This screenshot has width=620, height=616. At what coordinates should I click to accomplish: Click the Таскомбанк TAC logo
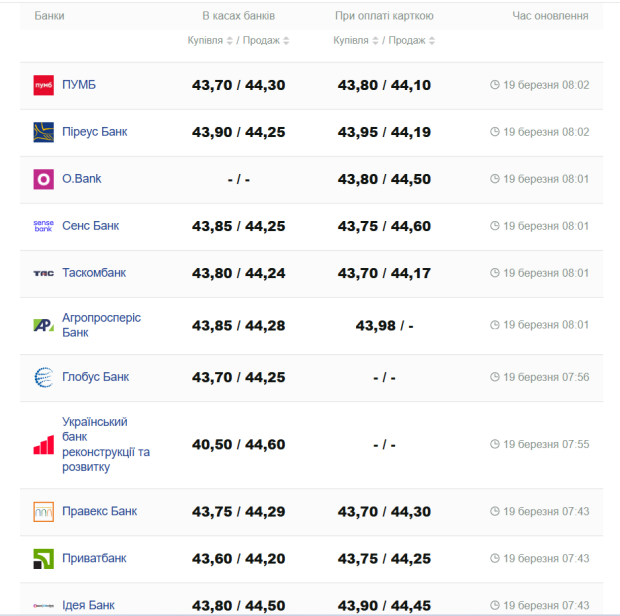[43, 273]
